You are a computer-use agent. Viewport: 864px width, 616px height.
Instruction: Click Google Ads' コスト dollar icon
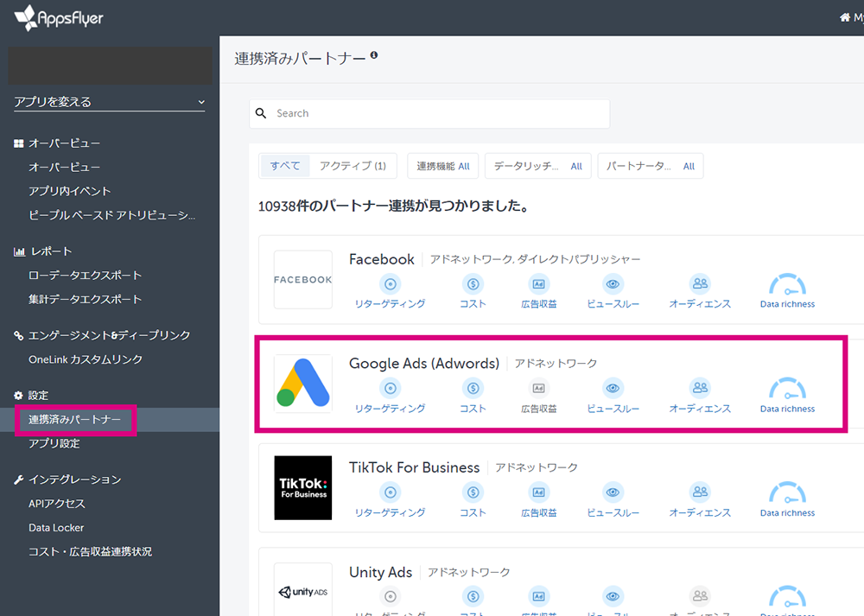tap(473, 389)
